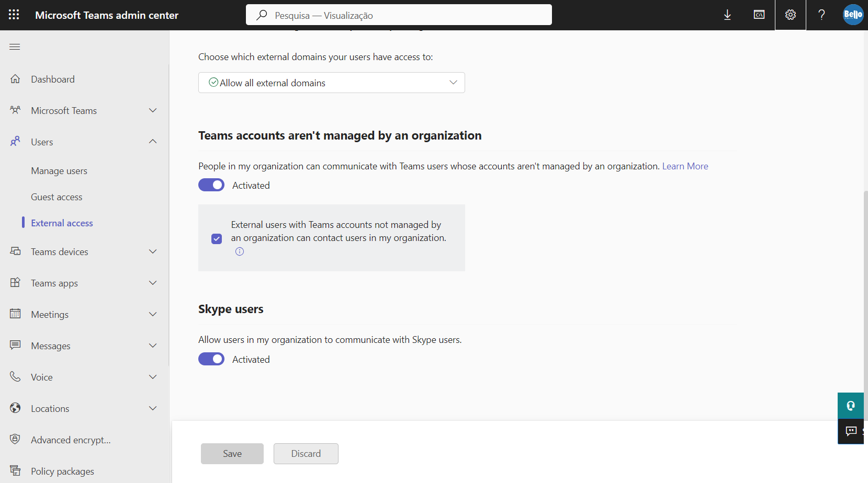This screenshot has height=483, width=868.
Task: Click the Teams devices icon
Action: [x=15, y=251]
